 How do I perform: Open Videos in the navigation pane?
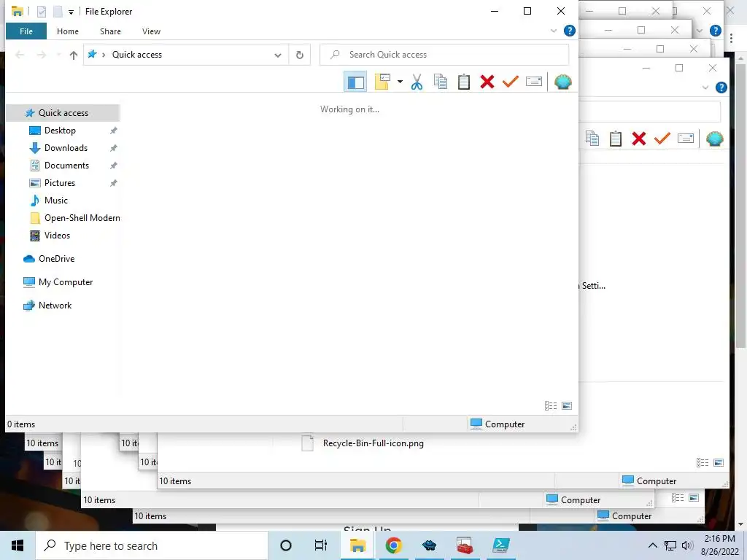(x=57, y=236)
